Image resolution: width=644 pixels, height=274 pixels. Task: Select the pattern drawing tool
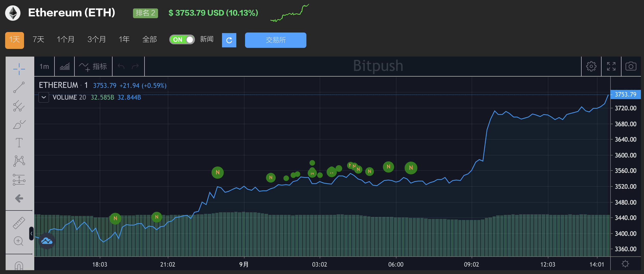tap(19, 161)
